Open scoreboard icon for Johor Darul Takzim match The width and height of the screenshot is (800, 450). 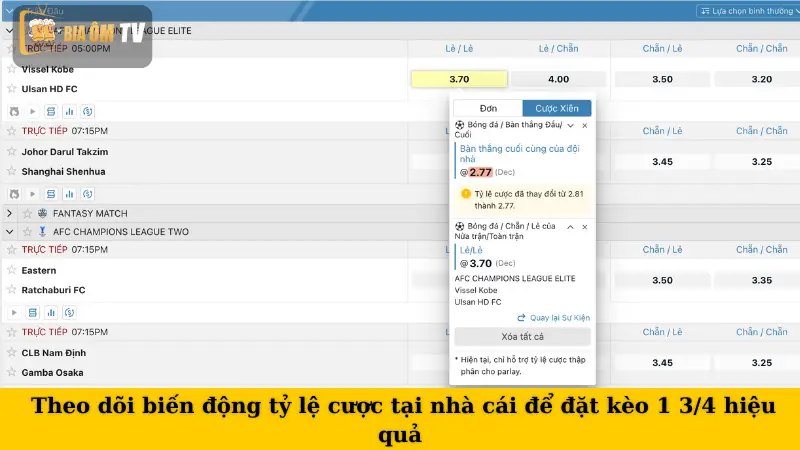(x=51, y=194)
